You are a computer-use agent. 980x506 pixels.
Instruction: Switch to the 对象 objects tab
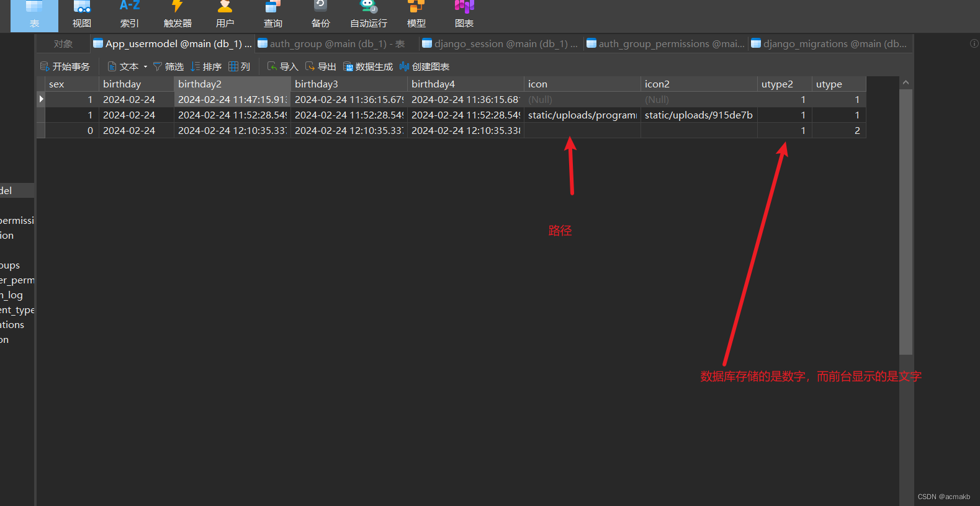pos(63,44)
